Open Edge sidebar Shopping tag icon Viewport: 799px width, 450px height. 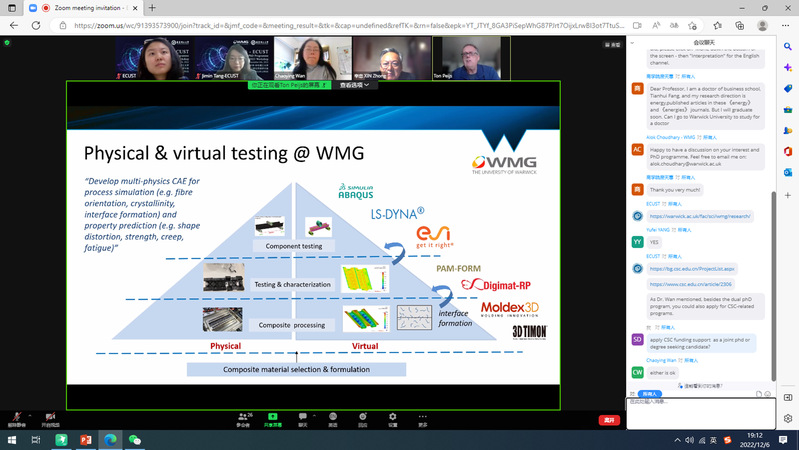pos(788,89)
